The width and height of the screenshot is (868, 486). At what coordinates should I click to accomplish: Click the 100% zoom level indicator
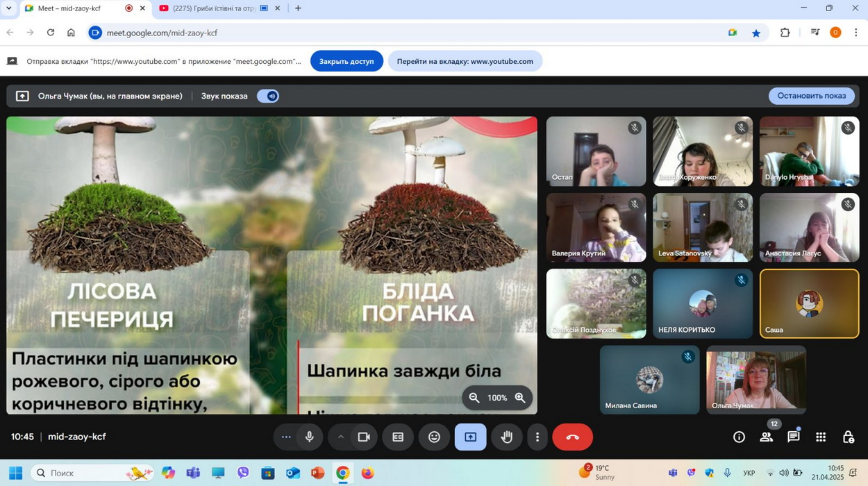point(496,398)
